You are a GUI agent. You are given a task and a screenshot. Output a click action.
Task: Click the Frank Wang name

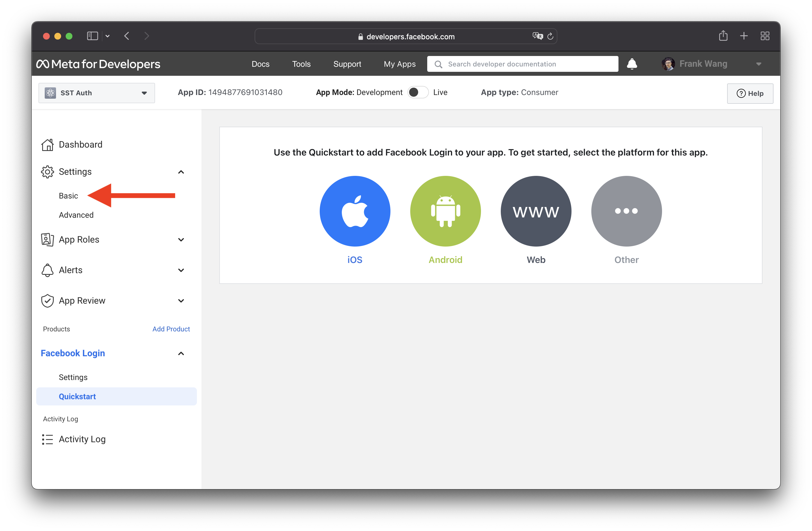(x=703, y=64)
